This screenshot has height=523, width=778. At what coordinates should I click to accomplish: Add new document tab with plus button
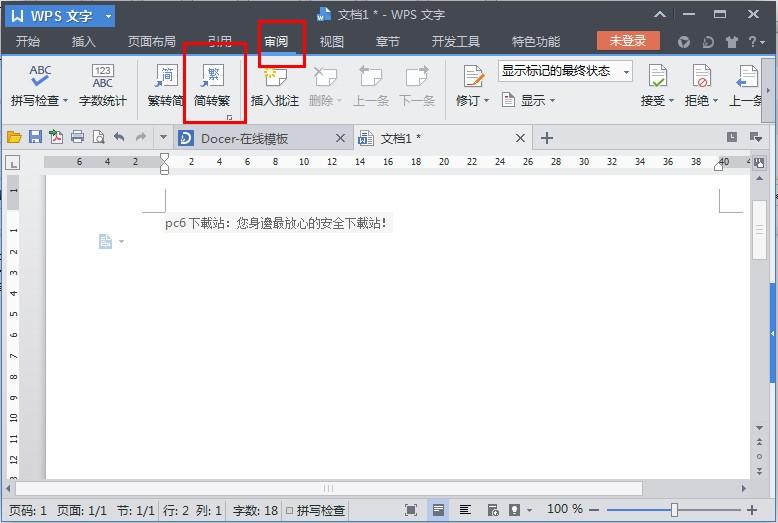pyautogui.click(x=547, y=138)
